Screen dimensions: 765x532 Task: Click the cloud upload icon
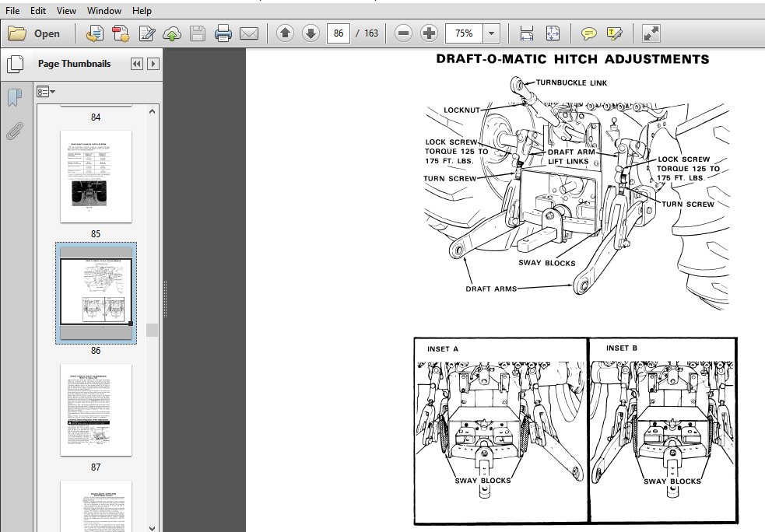(x=172, y=33)
